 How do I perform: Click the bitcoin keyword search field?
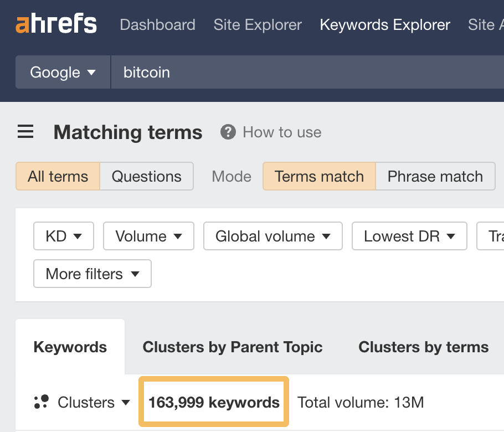coord(305,73)
